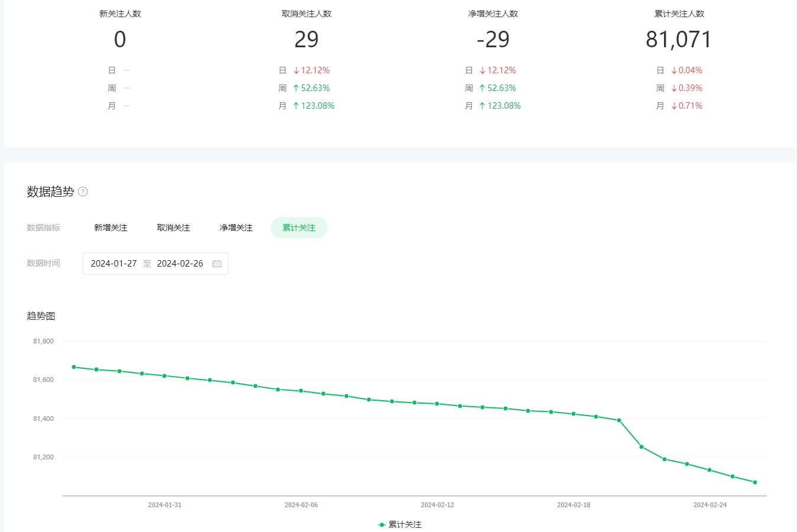797x532 pixels.
Task: Click the weekly down arrow under 累计关注人数
Action: (x=674, y=88)
